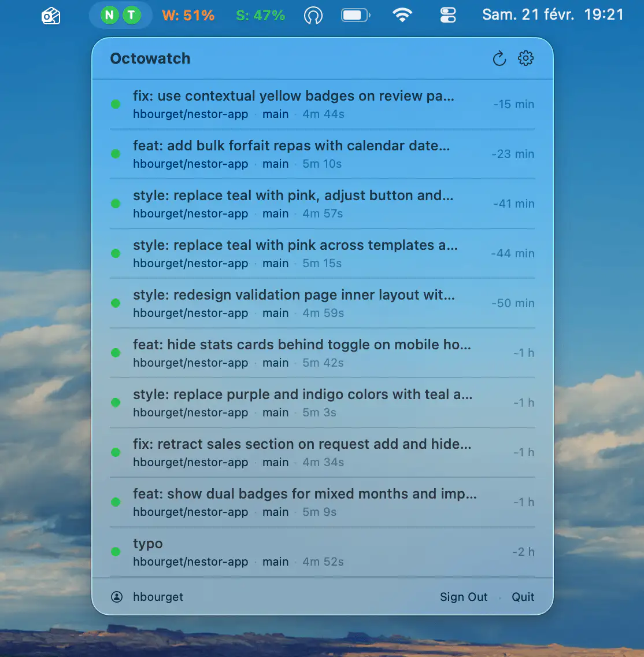
Task: Click the W: 51% menu bar indicator
Action: (x=188, y=16)
